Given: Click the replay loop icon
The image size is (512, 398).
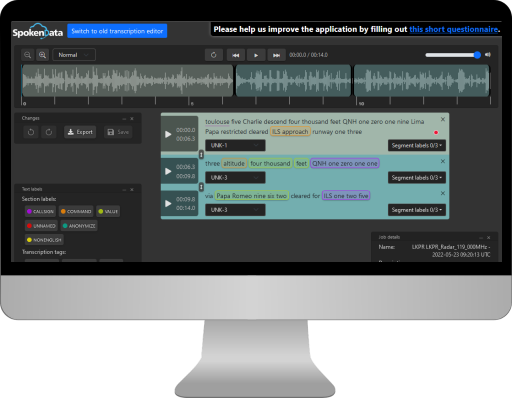Looking at the screenshot, I should [x=214, y=55].
